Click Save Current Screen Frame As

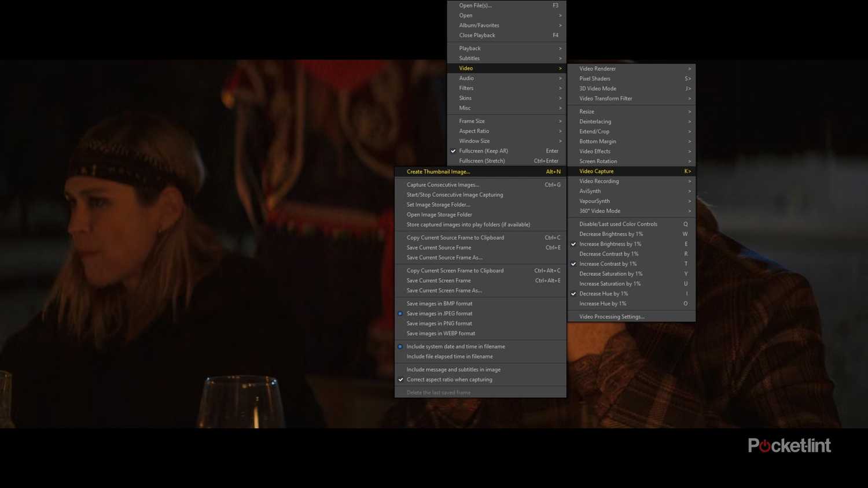pyautogui.click(x=444, y=291)
